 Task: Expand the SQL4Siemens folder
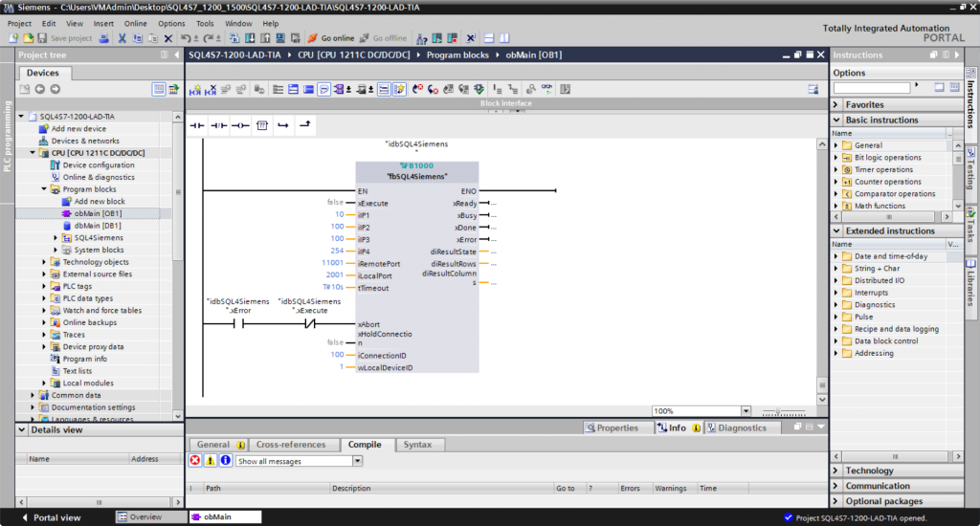click(x=56, y=238)
